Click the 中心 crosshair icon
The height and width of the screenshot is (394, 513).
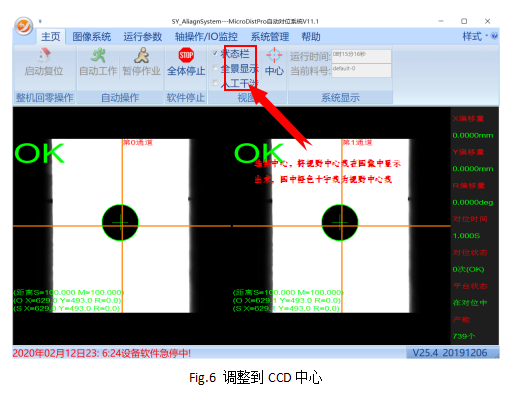274,55
